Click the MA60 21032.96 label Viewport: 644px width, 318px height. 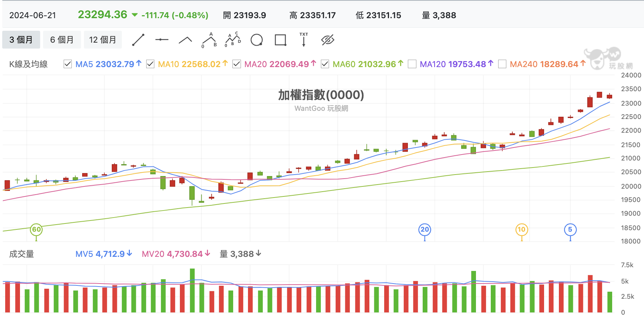(x=368, y=64)
